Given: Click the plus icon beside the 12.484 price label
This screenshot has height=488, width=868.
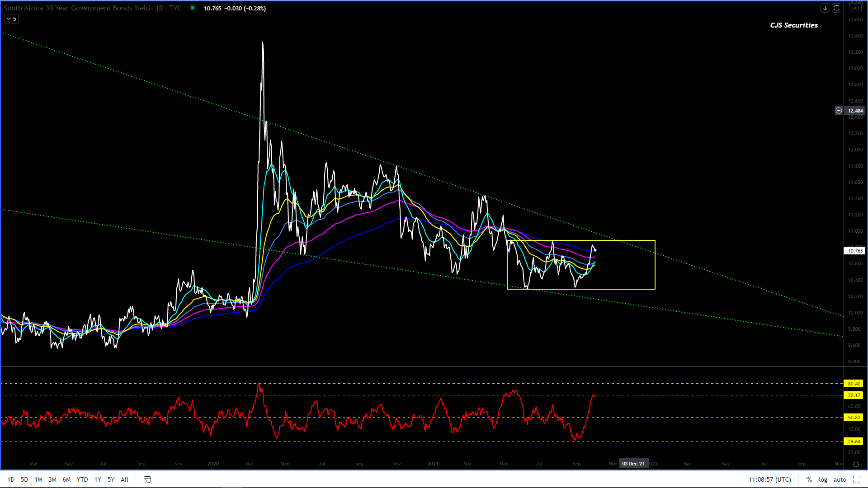Looking at the screenshot, I should (x=839, y=111).
